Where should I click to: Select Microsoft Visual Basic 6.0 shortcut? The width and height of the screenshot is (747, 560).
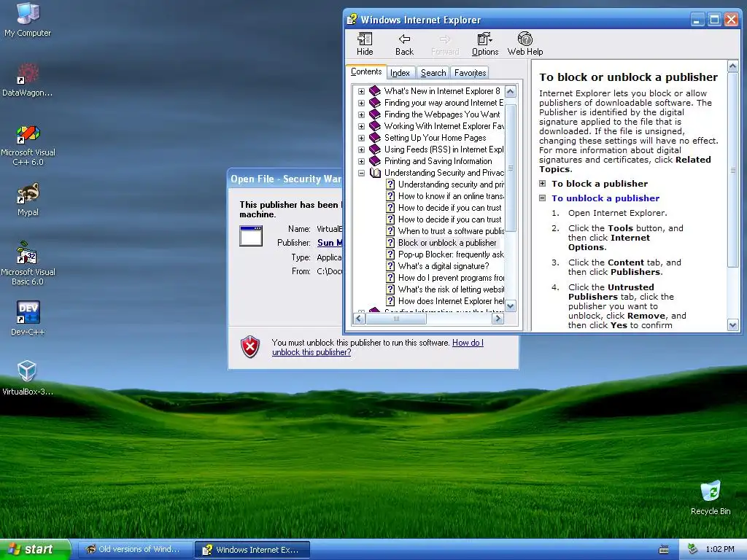pos(28,264)
